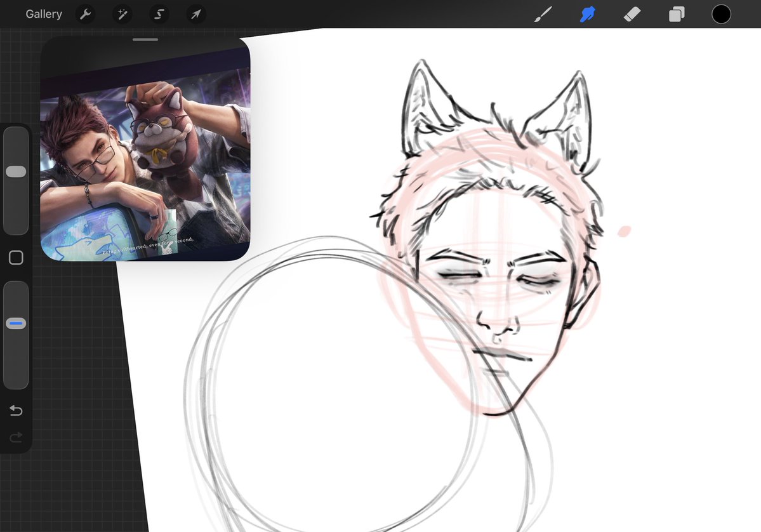The image size is (761, 532).
Task: Open the black color picker swatch
Action: coord(721,14)
